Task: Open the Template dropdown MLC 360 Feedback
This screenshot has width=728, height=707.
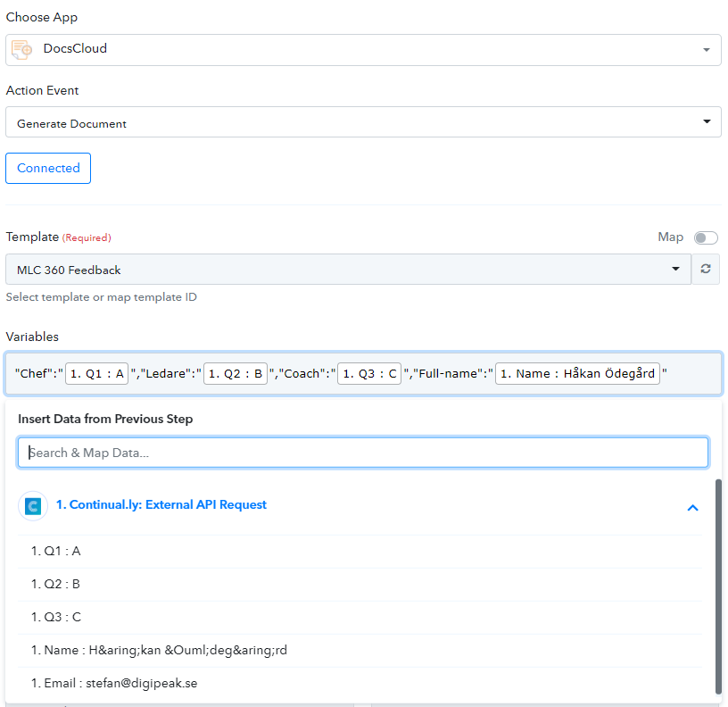Action: 348,270
